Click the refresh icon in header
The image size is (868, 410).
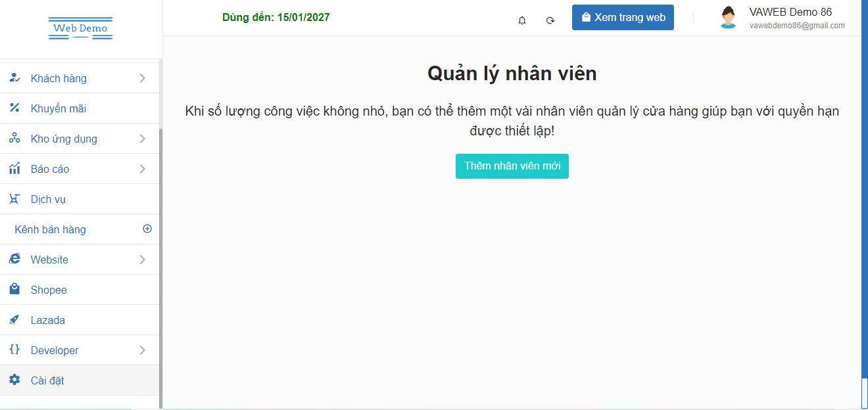[550, 20]
